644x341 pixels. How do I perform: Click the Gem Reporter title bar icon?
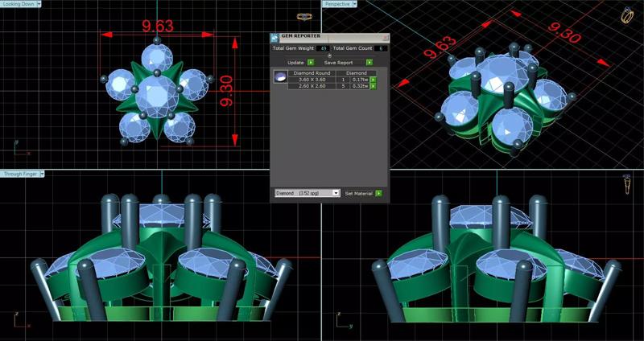275,38
